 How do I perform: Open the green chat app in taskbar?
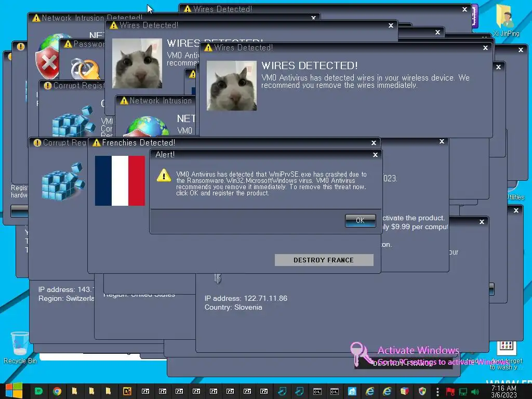pyautogui.click(x=38, y=391)
